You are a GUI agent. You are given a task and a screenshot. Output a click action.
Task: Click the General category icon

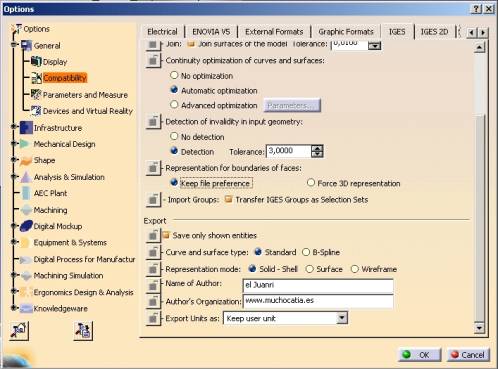point(26,45)
